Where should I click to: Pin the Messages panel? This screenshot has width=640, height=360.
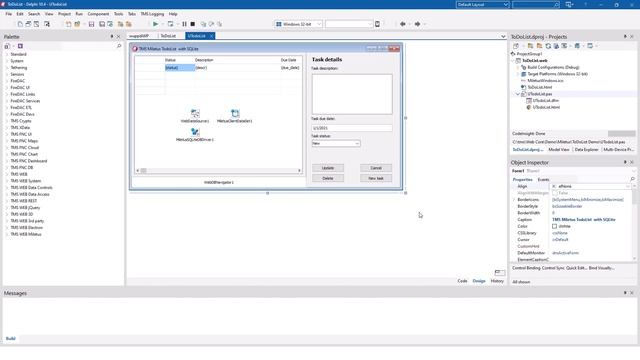(625, 293)
